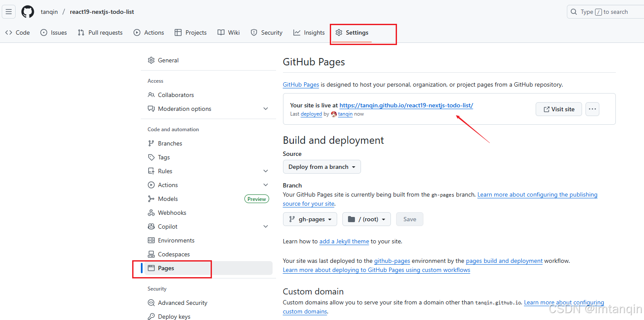Select the Settings tab

click(x=352, y=32)
